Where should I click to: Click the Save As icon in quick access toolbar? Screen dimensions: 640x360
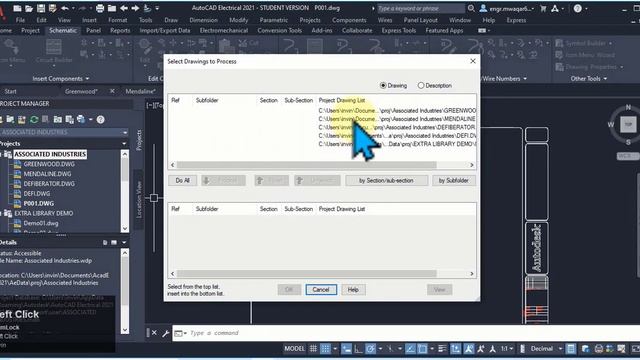53,8
